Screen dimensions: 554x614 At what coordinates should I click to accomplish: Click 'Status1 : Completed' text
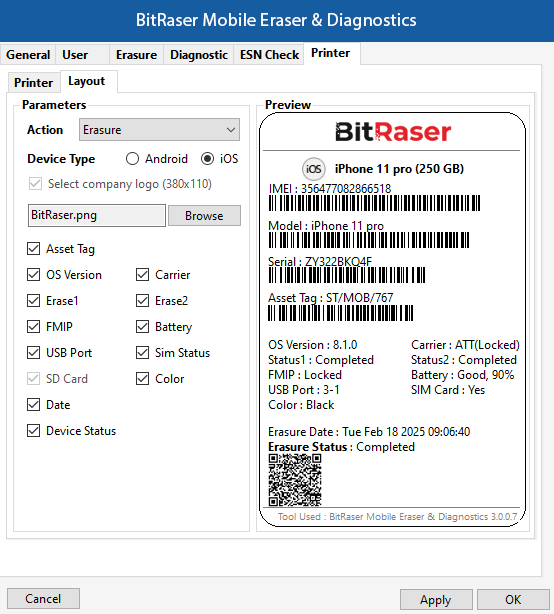(x=321, y=360)
